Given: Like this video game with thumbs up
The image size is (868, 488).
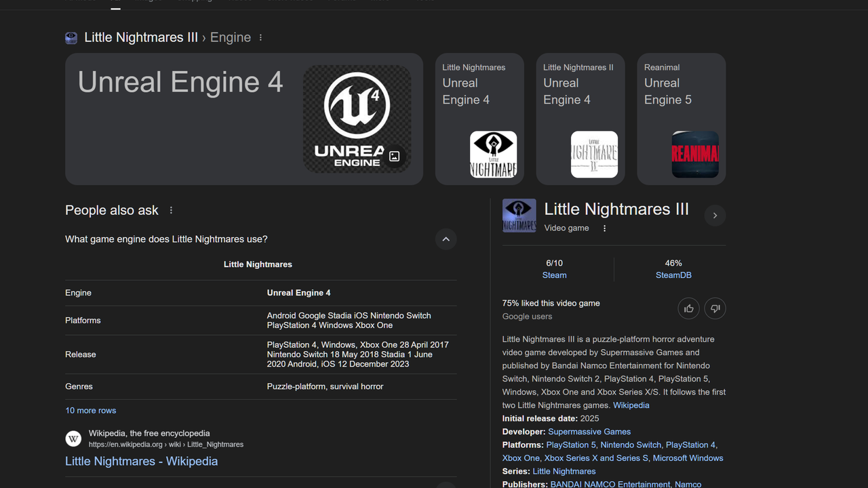Looking at the screenshot, I should 689,308.
